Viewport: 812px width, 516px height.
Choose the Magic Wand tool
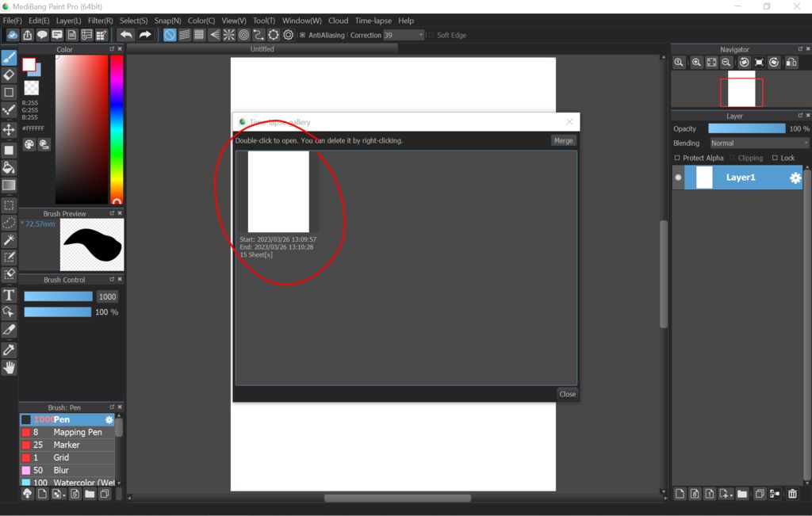pyautogui.click(x=9, y=239)
